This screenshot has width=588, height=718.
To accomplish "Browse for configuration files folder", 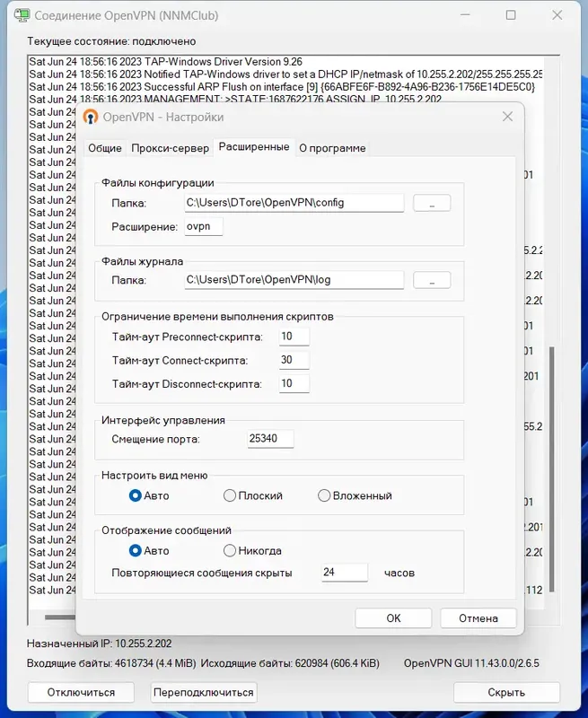I will (x=432, y=203).
